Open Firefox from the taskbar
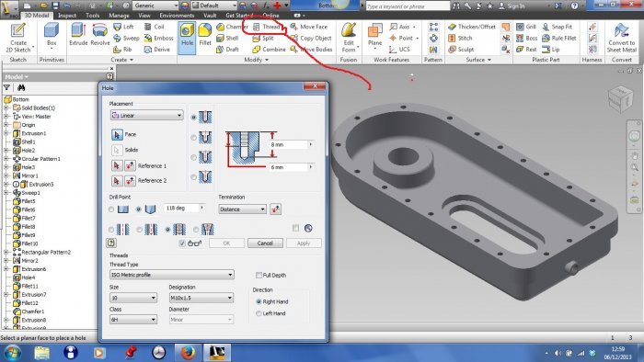Viewport: 644px width, 362px height. click(188, 353)
